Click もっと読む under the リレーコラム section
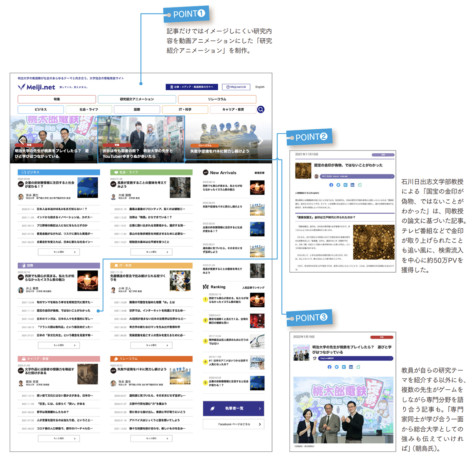This screenshot has height=461, width=476. coord(151,438)
